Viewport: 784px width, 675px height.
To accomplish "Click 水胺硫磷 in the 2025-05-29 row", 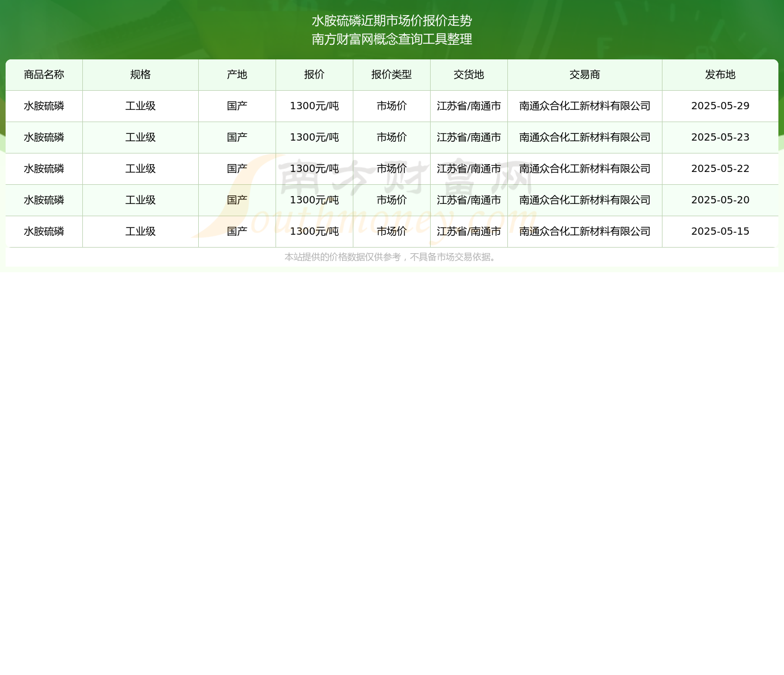I will (44, 106).
